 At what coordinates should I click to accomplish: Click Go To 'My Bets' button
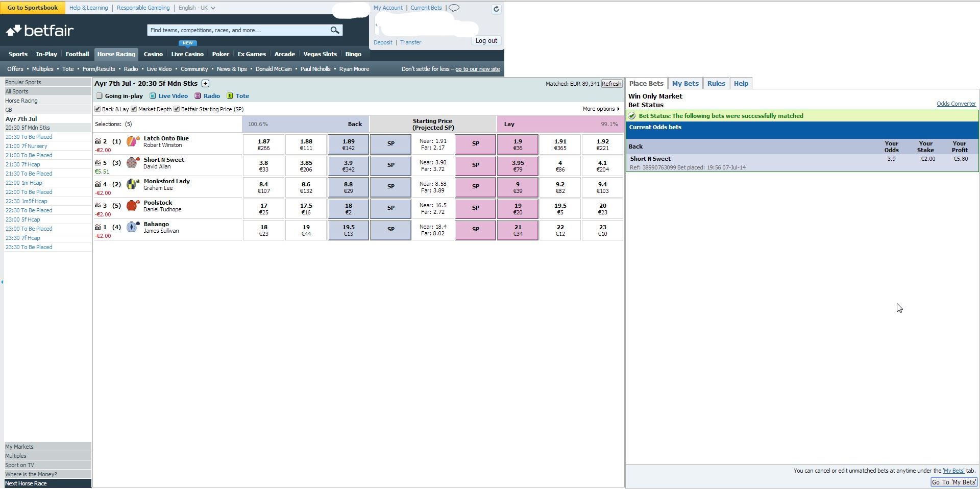click(x=954, y=482)
